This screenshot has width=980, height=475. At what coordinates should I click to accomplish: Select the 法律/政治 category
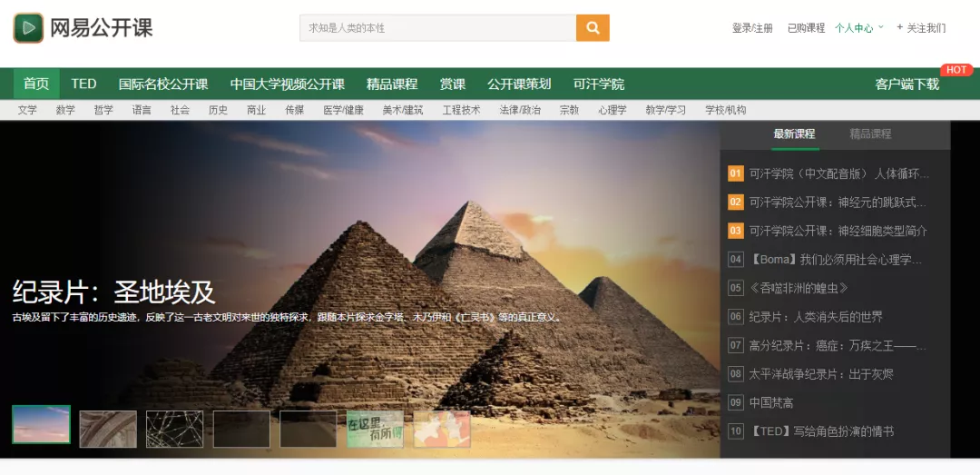[520, 110]
